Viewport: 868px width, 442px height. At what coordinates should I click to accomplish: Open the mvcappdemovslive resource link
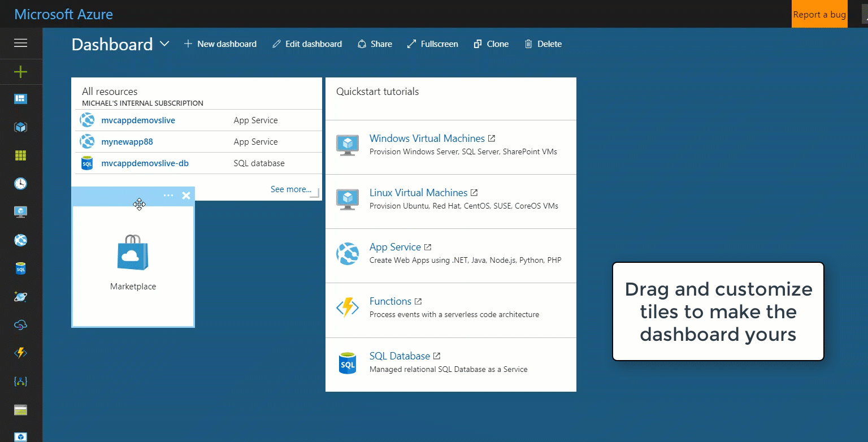138,120
